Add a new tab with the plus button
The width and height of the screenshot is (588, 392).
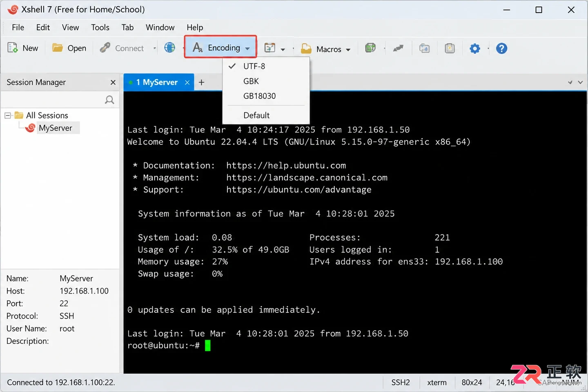point(201,82)
